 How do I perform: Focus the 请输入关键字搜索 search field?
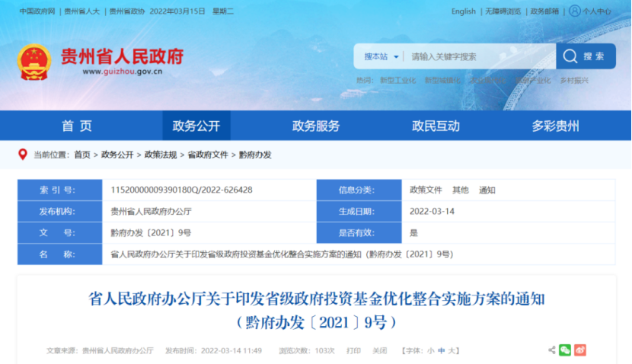click(x=480, y=56)
